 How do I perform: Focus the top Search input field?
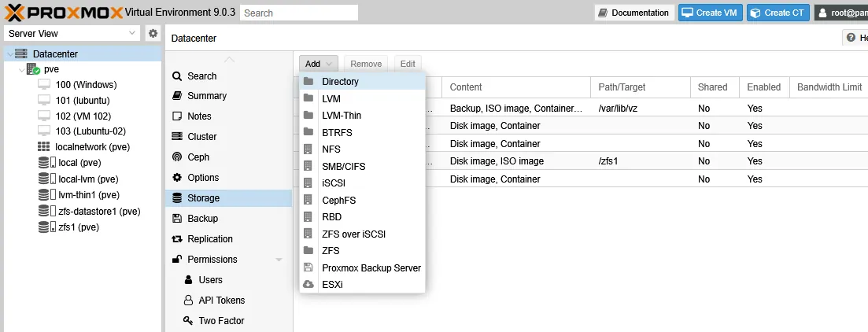click(299, 13)
